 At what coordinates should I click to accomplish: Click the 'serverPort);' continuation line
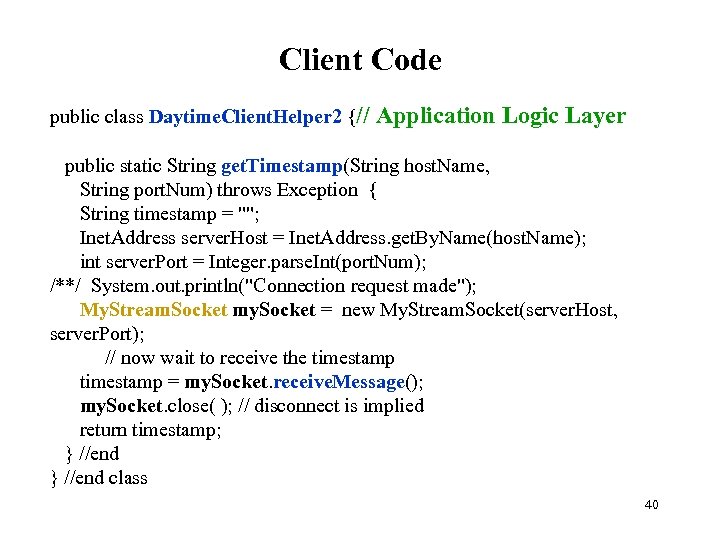pyautogui.click(x=97, y=334)
